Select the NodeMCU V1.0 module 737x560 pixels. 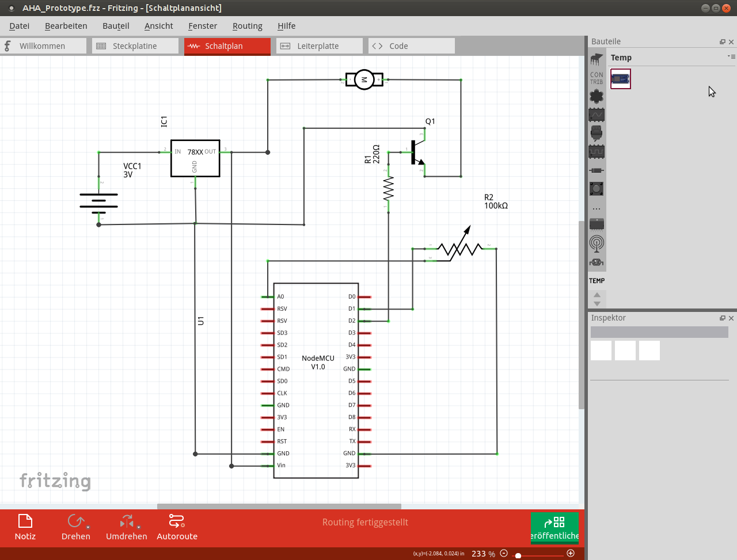point(316,380)
